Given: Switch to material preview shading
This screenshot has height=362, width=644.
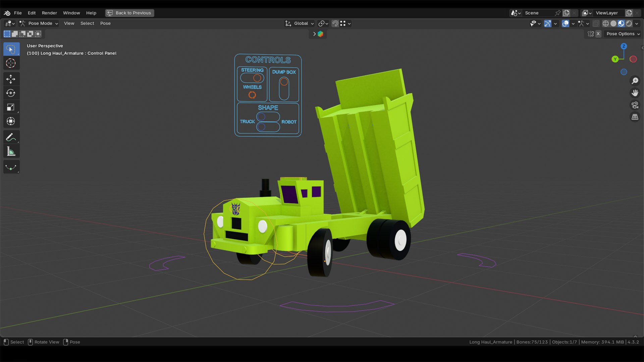Looking at the screenshot, I should pyautogui.click(x=621, y=23).
